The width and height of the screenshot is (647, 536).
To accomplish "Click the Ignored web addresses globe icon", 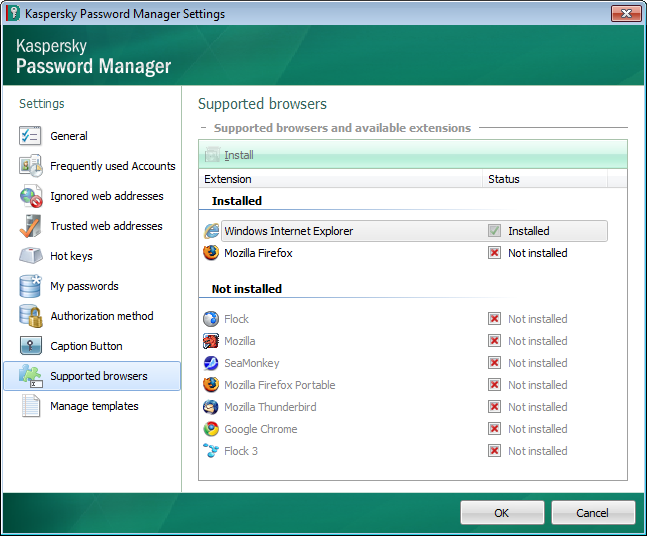I will [x=31, y=196].
